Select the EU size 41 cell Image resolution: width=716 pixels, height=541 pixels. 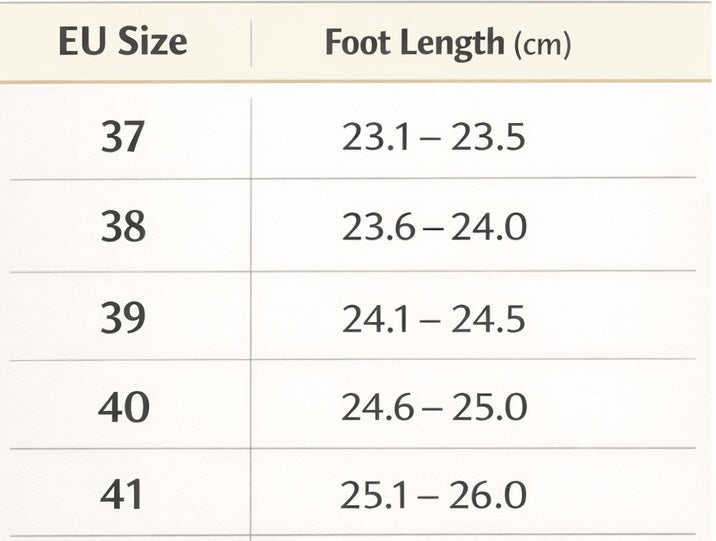click(x=123, y=495)
